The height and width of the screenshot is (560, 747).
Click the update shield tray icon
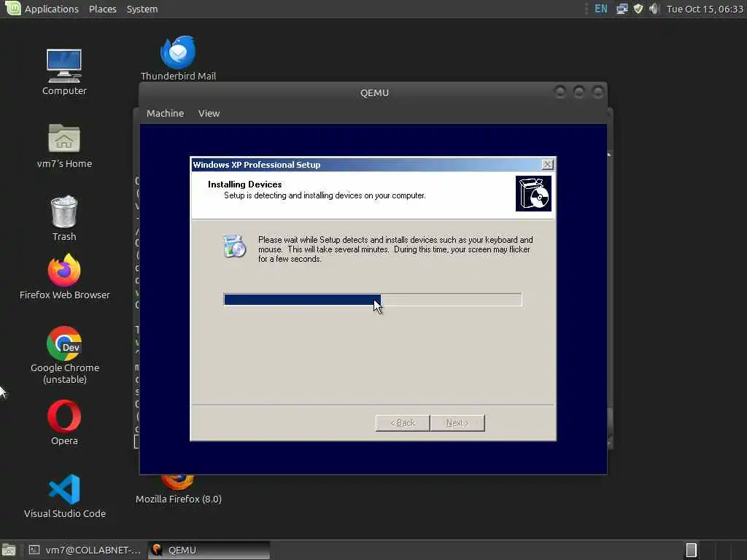tap(638, 9)
